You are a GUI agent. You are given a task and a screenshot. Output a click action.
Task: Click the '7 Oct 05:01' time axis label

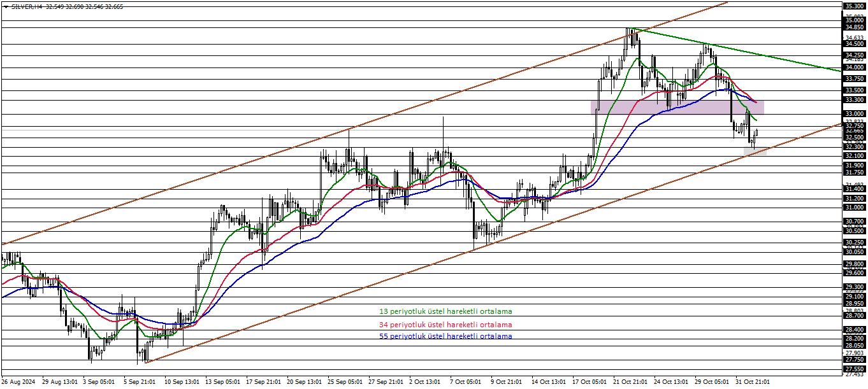467,382
